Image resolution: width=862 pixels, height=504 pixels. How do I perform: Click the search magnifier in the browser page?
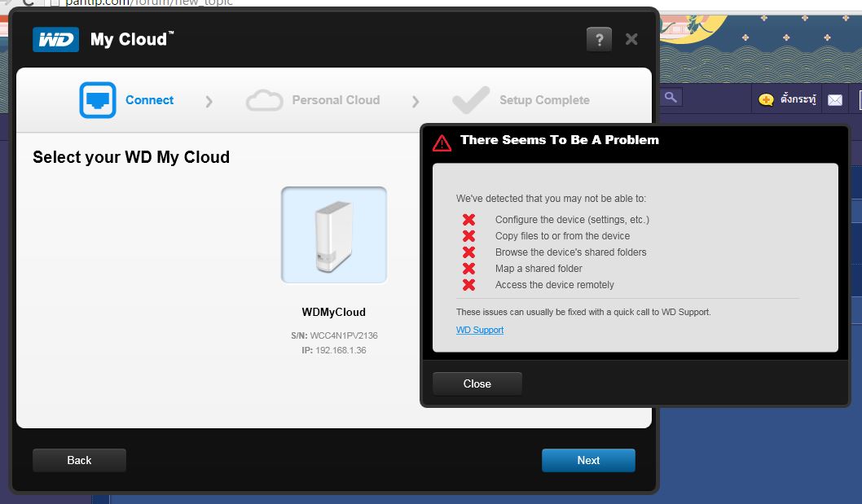(671, 97)
